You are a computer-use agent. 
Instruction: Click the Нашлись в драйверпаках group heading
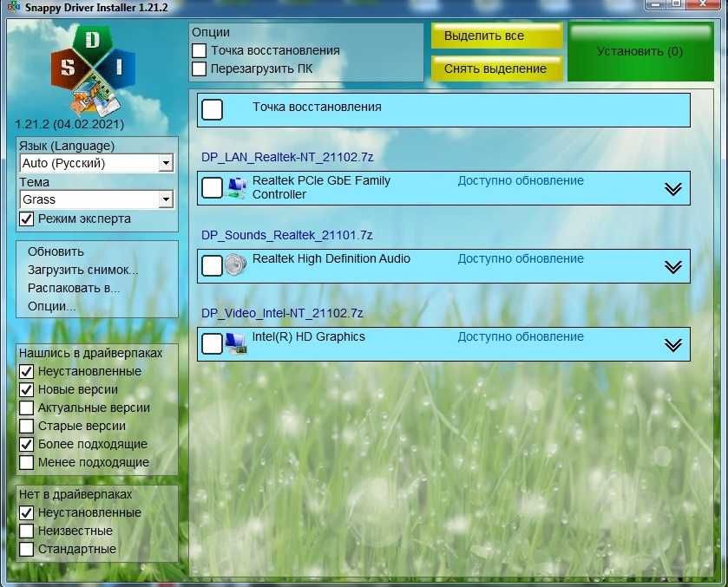[90, 353]
